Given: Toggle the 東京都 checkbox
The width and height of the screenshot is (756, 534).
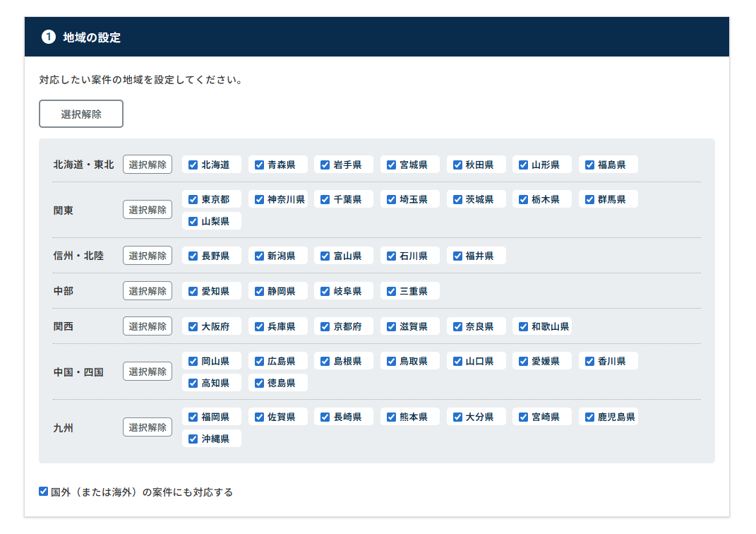Looking at the screenshot, I should (193, 200).
